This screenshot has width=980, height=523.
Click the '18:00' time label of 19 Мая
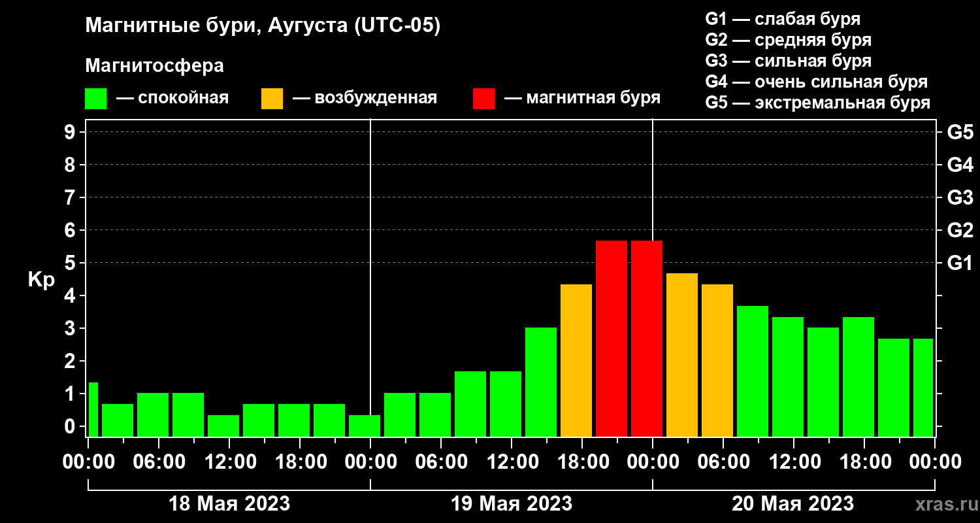click(x=582, y=462)
